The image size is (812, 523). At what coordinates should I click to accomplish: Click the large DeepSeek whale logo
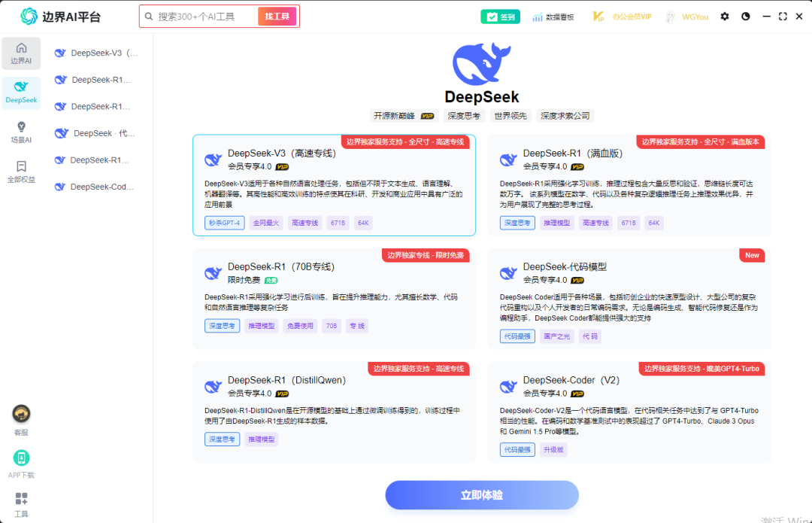482,64
